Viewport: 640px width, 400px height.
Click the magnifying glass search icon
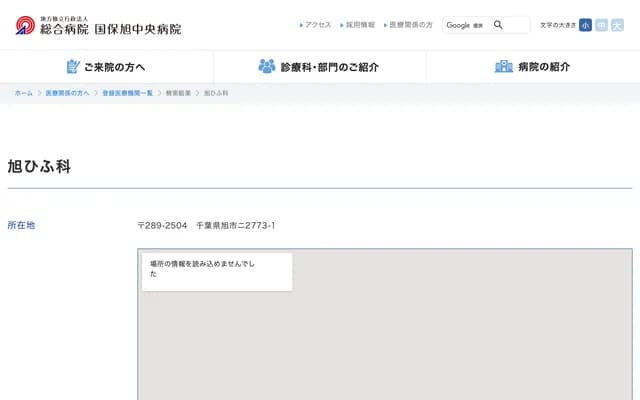tap(498, 25)
